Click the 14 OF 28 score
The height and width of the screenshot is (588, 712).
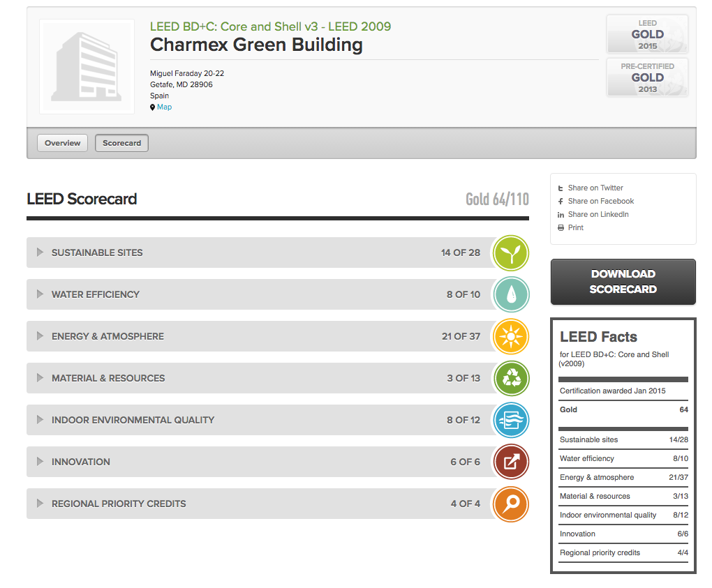pos(461,252)
